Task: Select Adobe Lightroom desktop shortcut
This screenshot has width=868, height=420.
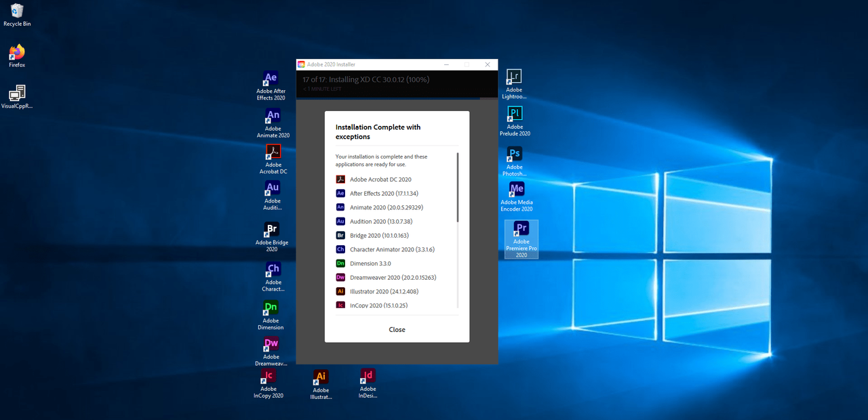Action: (x=514, y=85)
